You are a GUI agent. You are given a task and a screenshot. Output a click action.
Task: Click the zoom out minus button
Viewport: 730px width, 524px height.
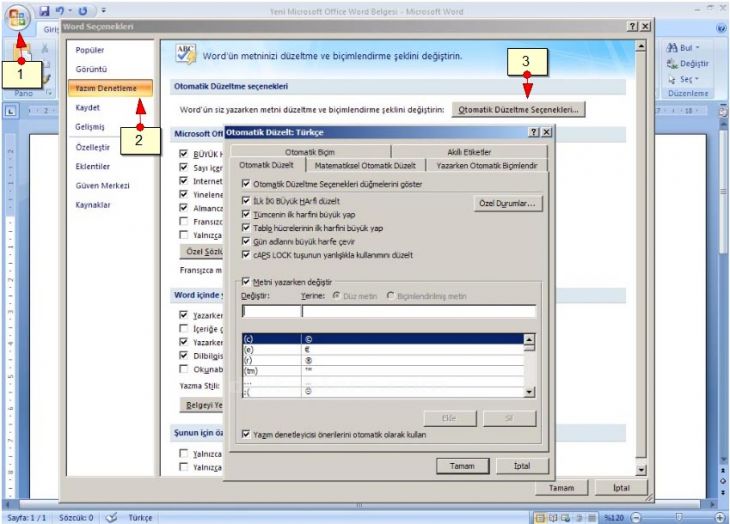pyautogui.click(x=636, y=517)
